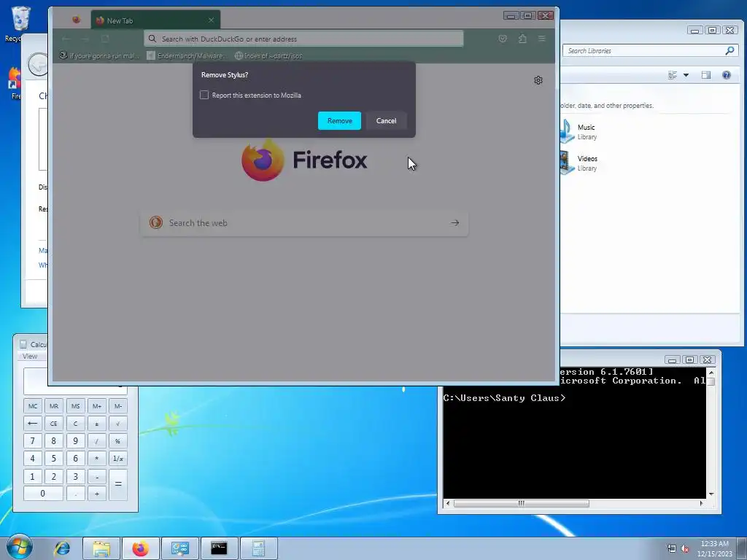The width and height of the screenshot is (747, 560).
Task: Open the Firefox extensions icon
Action: coord(522,39)
